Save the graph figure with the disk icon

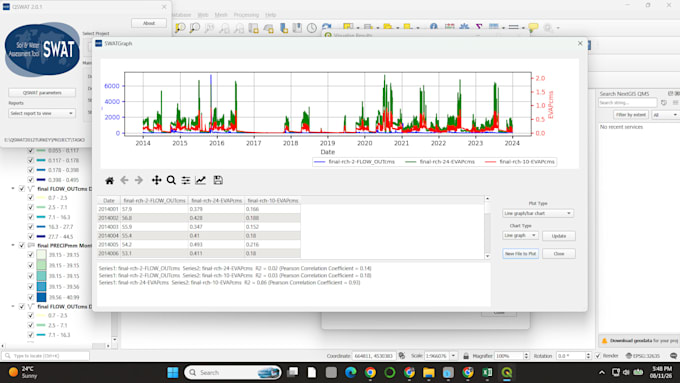coord(218,180)
